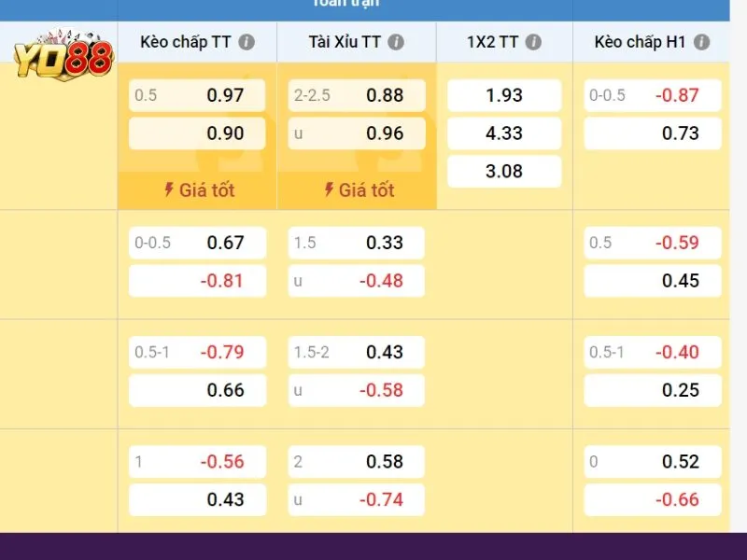Pick the -0.79 odds for 0.5-1 handicap
The height and width of the screenshot is (560, 747).
click(197, 352)
